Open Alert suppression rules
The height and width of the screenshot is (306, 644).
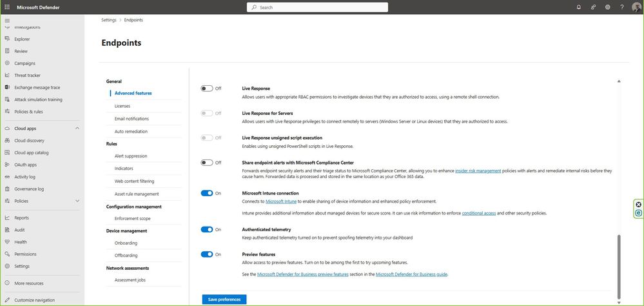pyautogui.click(x=131, y=156)
